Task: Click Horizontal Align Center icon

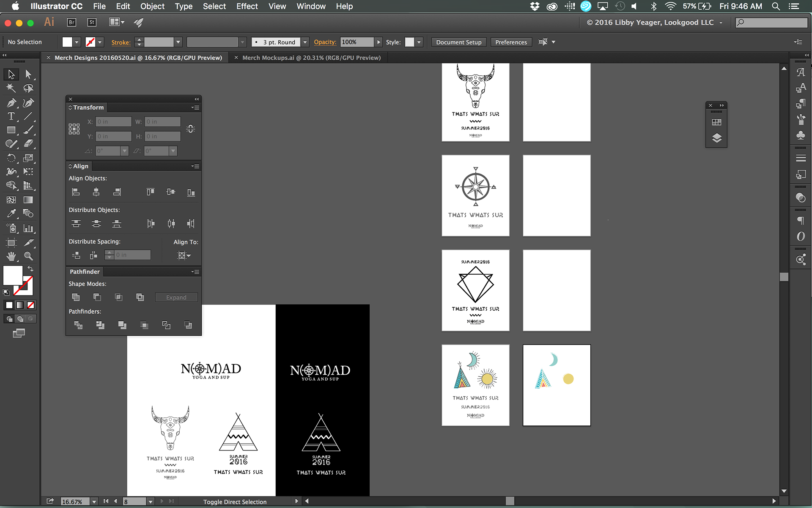Action: 96,192
